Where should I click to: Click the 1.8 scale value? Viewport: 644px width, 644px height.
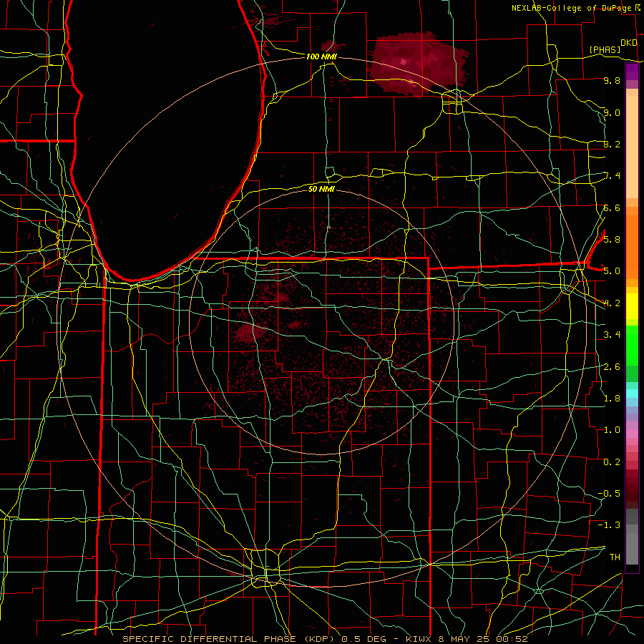pyautogui.click(x=612, y=398)
